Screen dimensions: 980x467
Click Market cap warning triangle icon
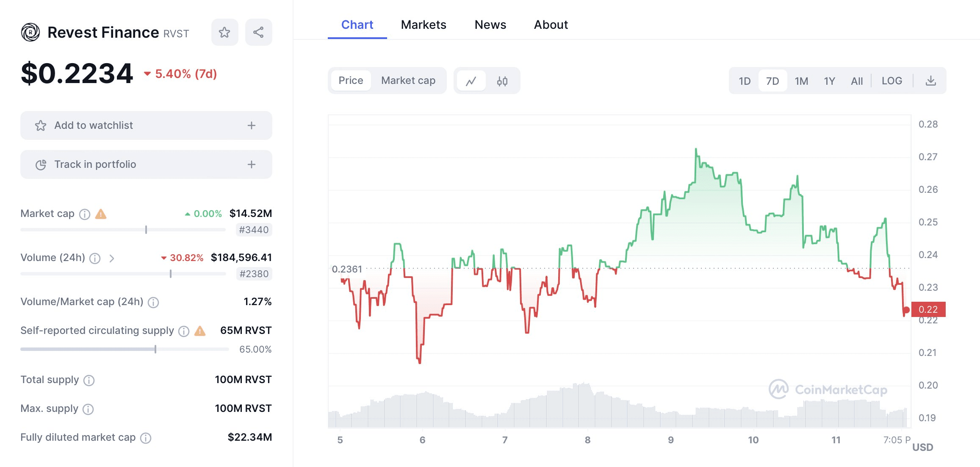[x=101, y=214]
